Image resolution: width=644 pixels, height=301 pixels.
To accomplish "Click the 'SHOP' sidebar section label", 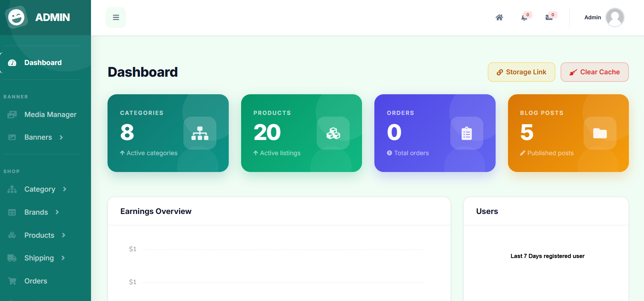I will coord(12,171).
